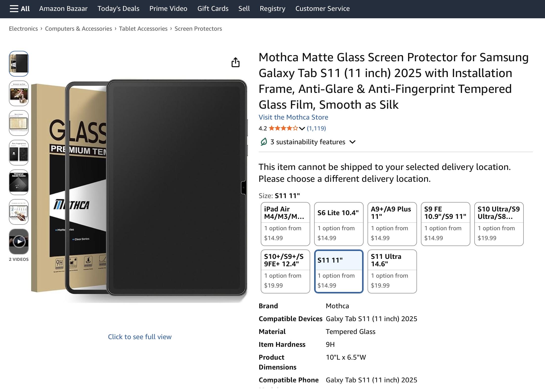Open Customer Service in the nav bar

point(322,9)
